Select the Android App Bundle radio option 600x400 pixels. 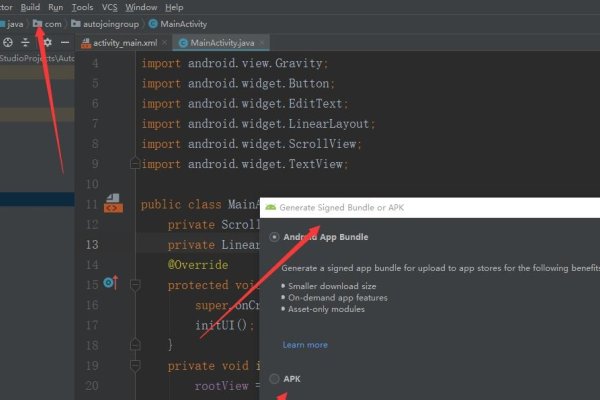click(275, 237)
